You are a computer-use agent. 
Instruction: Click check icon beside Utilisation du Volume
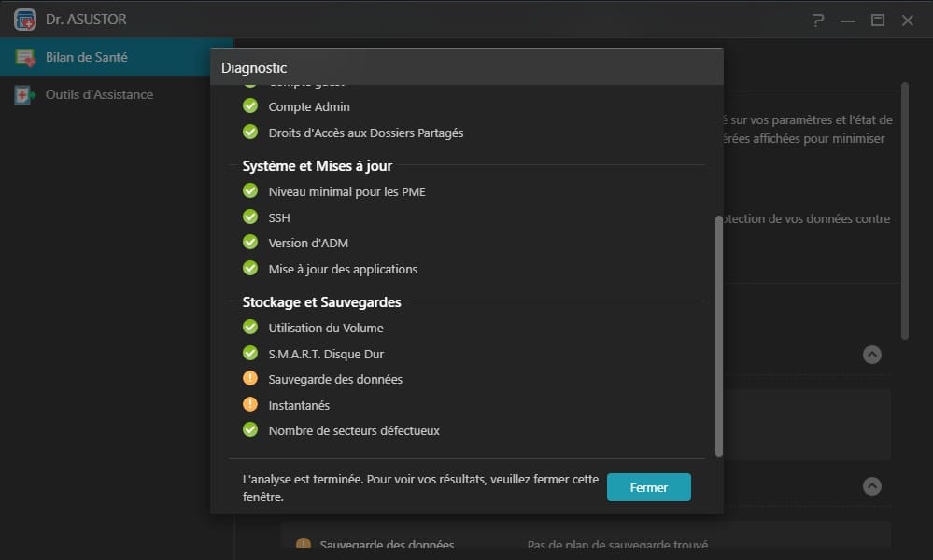coord(250,327)
